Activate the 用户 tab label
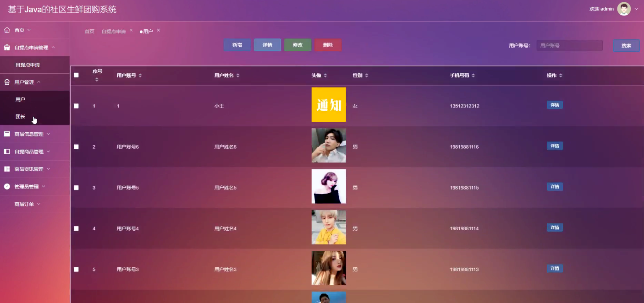 click(148, 32)
